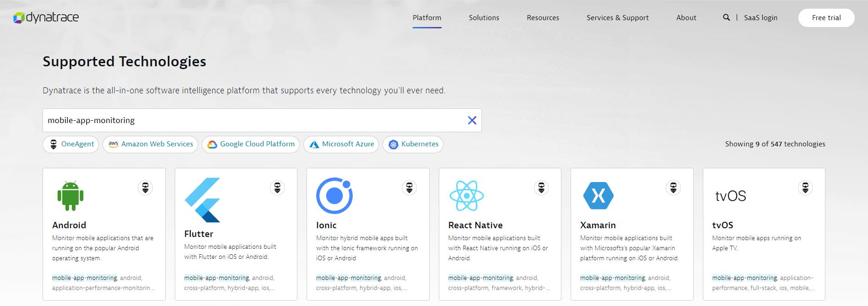The height and width of the screenshot is (306, 868).
Task: Click OneAgent badge on Ionic card
Action: point(410,188)
